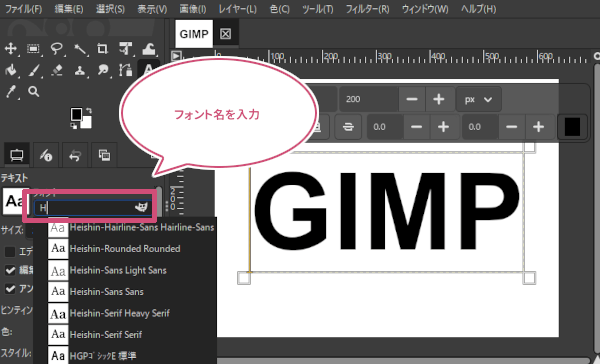Select the Zoom magnifier tool

pyautogui.click(x=33, y=92)
